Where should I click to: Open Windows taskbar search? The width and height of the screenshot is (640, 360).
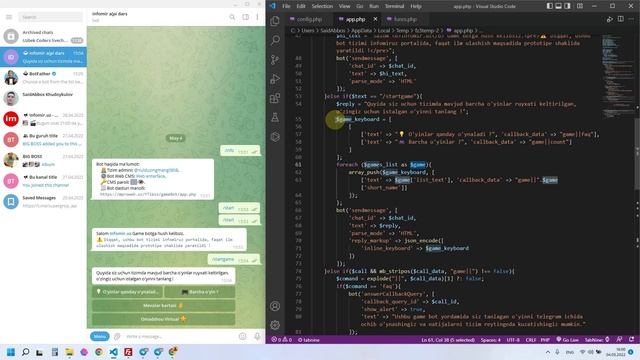pyautogui.click(x=25, y=352)
